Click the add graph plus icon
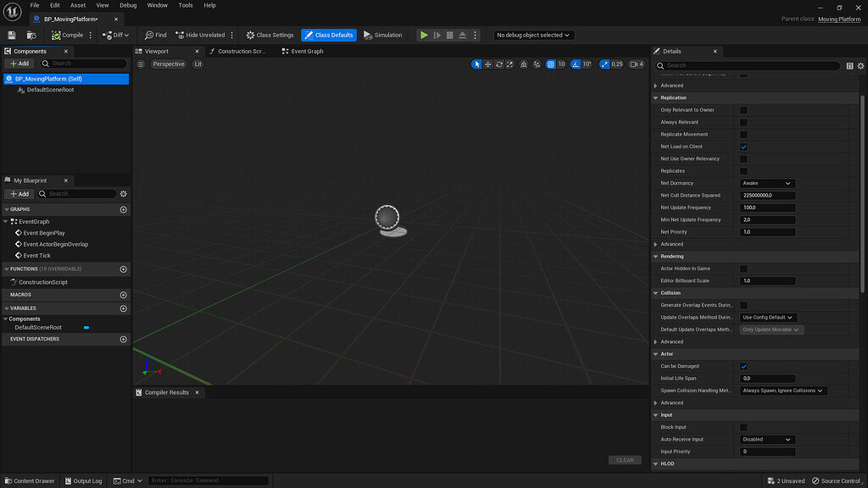Viewport: 868px width, 488px height. click(x=124, y=209)
